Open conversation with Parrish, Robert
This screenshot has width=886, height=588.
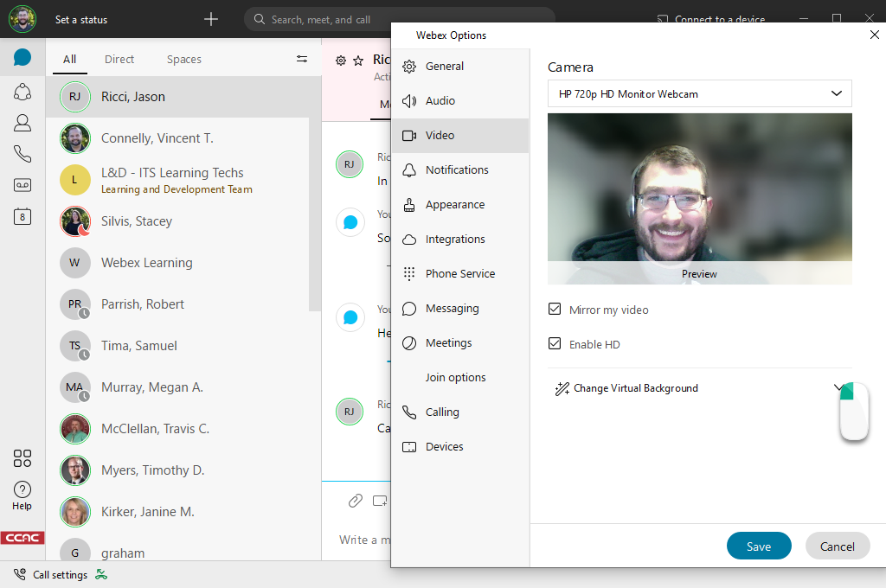(x=177, y=304)
